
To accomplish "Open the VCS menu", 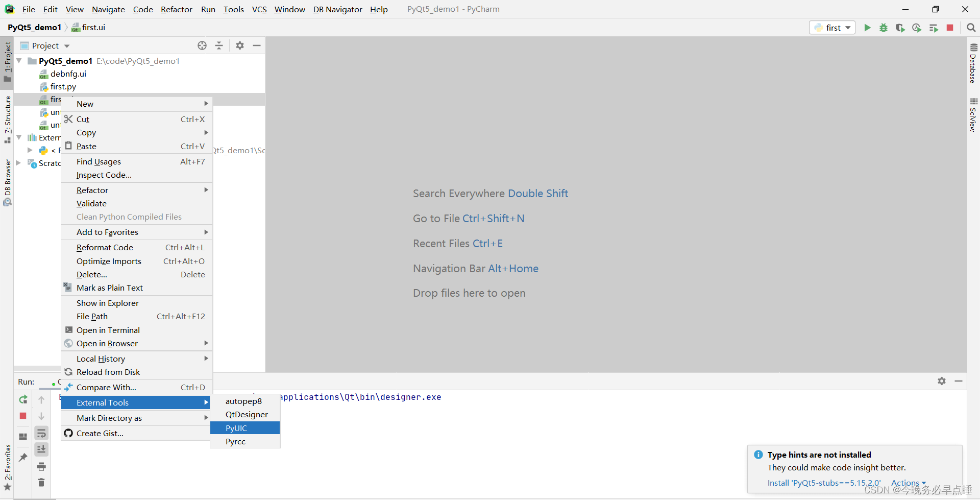I will pyautogui.click(x=259, y=9).
